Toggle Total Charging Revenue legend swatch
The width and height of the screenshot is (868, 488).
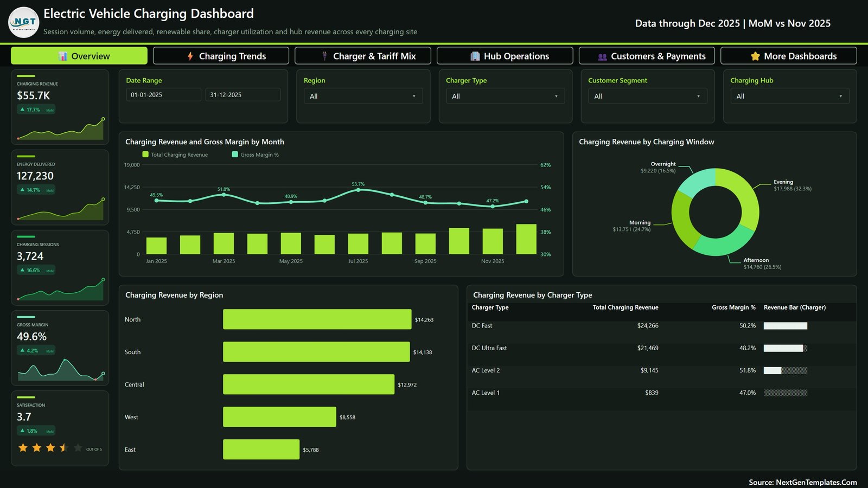145,155
